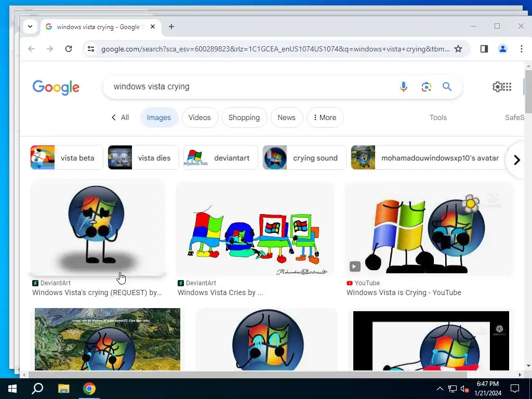Click the scroll-down arrow of vertical scrollbar
This screenshot has height=399, width=532.
coord(528,366)
